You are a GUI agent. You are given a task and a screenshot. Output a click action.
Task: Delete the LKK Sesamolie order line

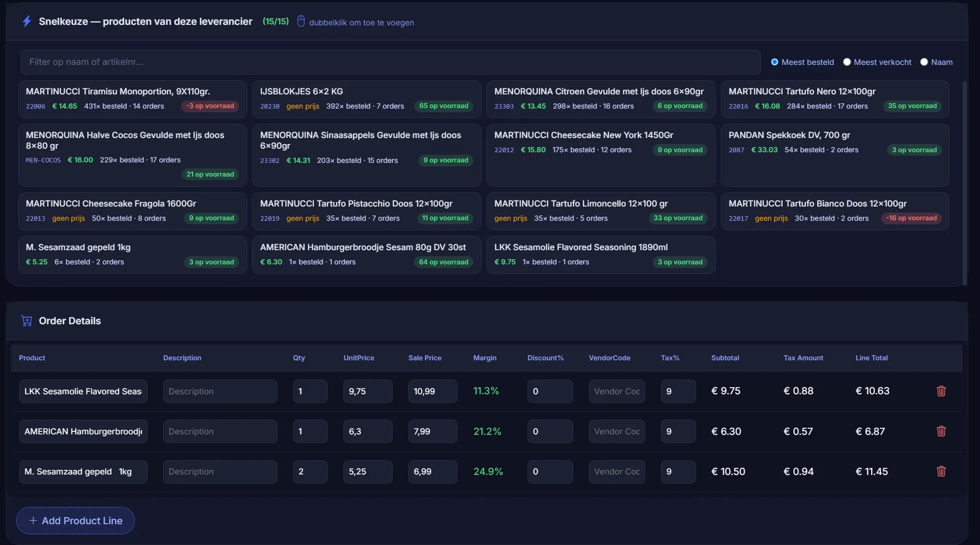click(x=941, y=391)
